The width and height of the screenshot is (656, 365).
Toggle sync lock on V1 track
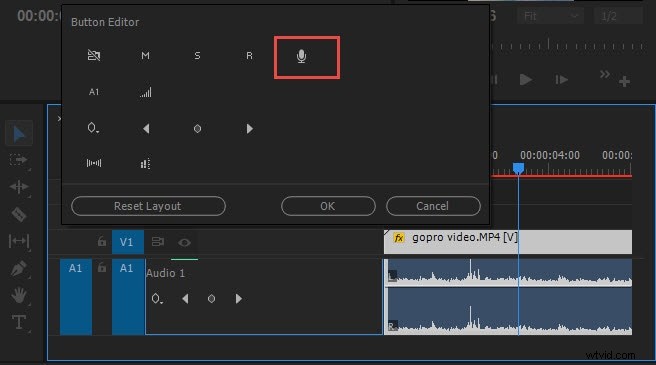[x=158, y=242]
